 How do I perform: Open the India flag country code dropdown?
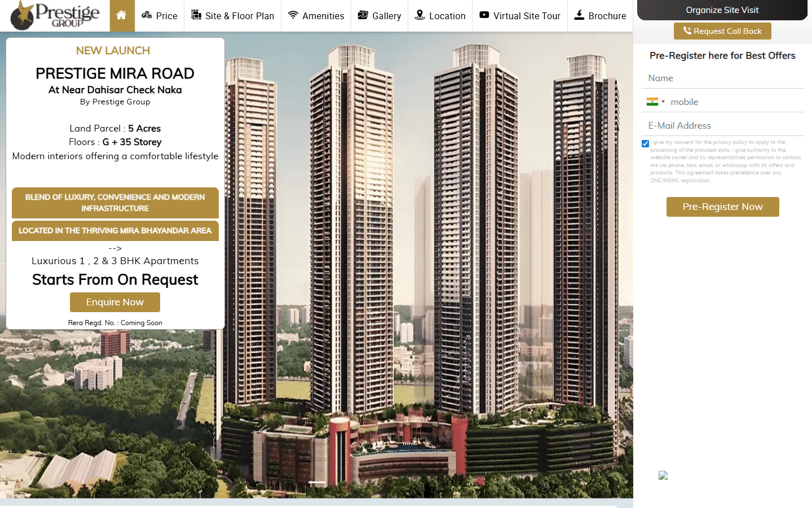(655, 102)
